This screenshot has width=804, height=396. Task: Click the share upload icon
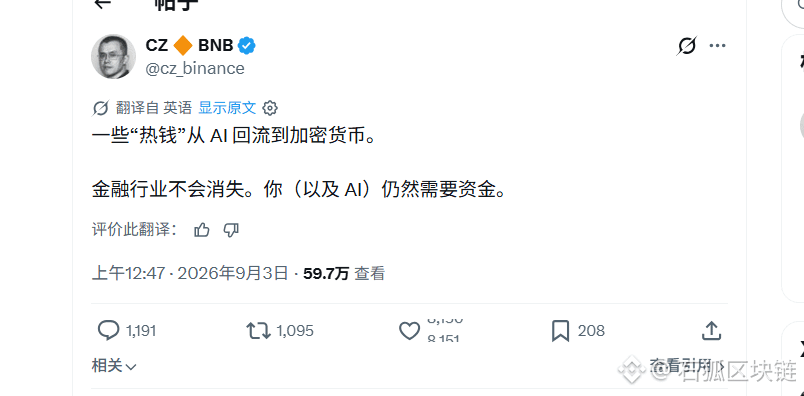(711, 331)
